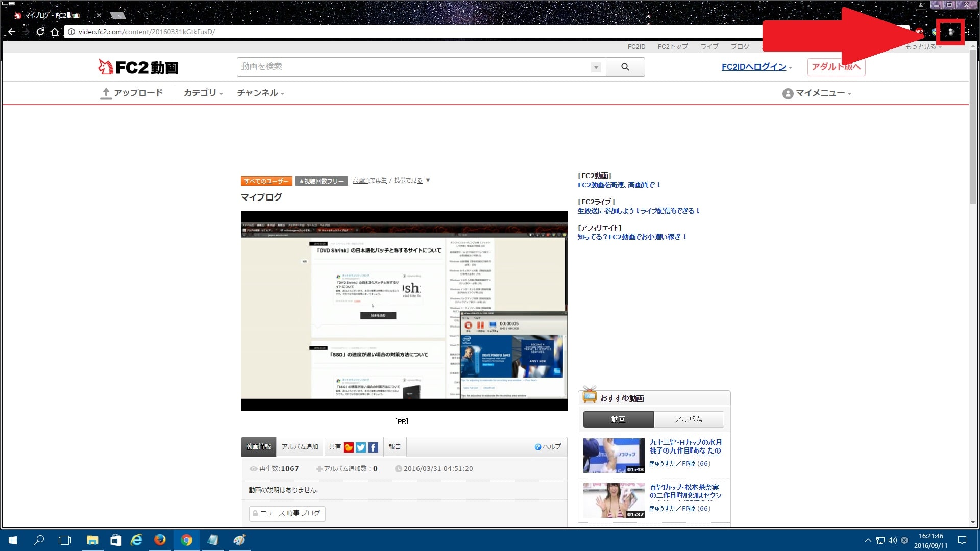
Task: Open the マイメニュー dropdown
Action: 817,93
